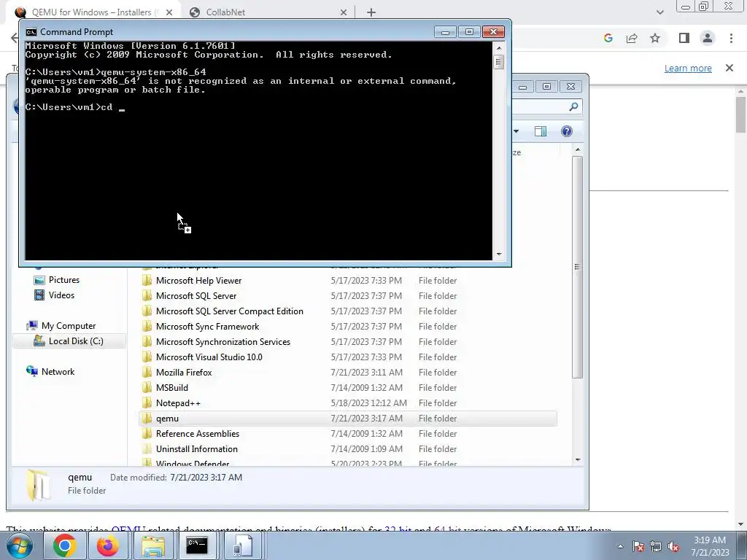Launch Firefox from the taskbar

pos(108,545)
